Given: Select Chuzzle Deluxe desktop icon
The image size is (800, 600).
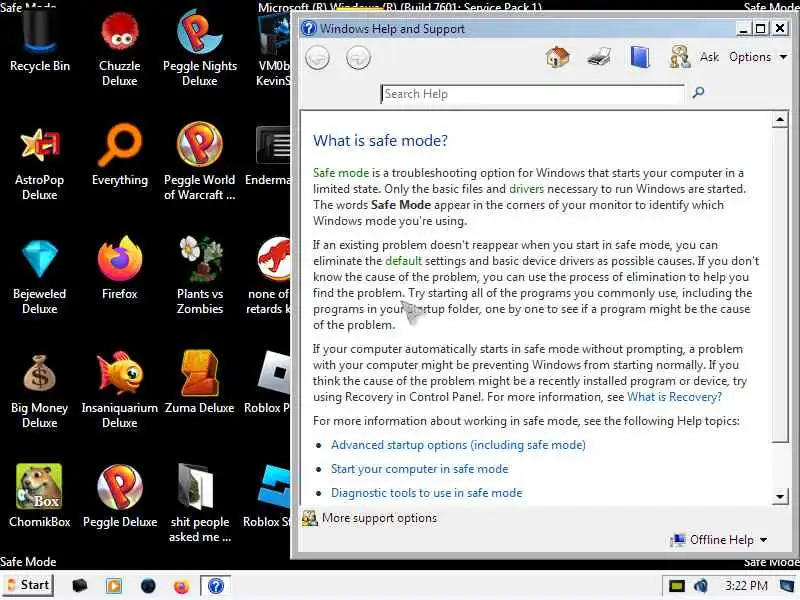Looking at the screenshot, I should pos(119,48).
